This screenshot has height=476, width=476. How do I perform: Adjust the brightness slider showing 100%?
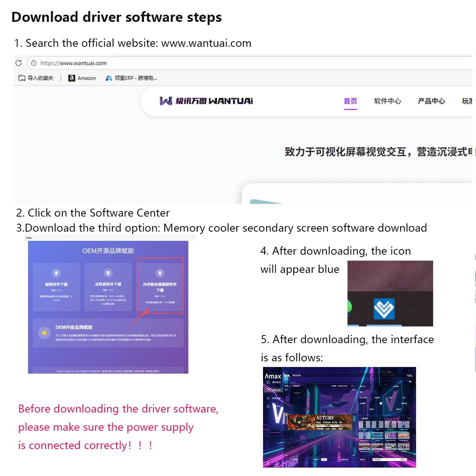[x=390, y=459]
